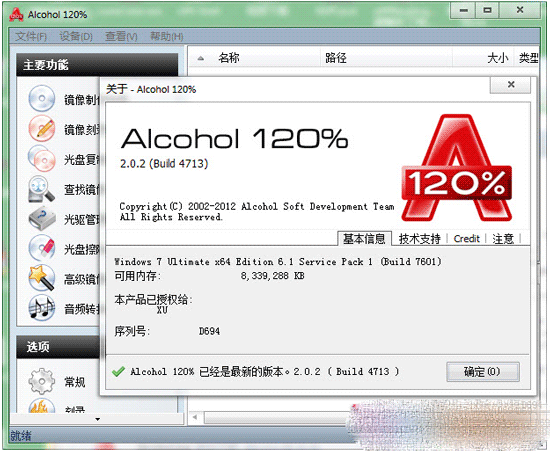Collapse the 选项 panel header
The height and width of the screenshot is (451, 550).
click(x=58, y=347)
